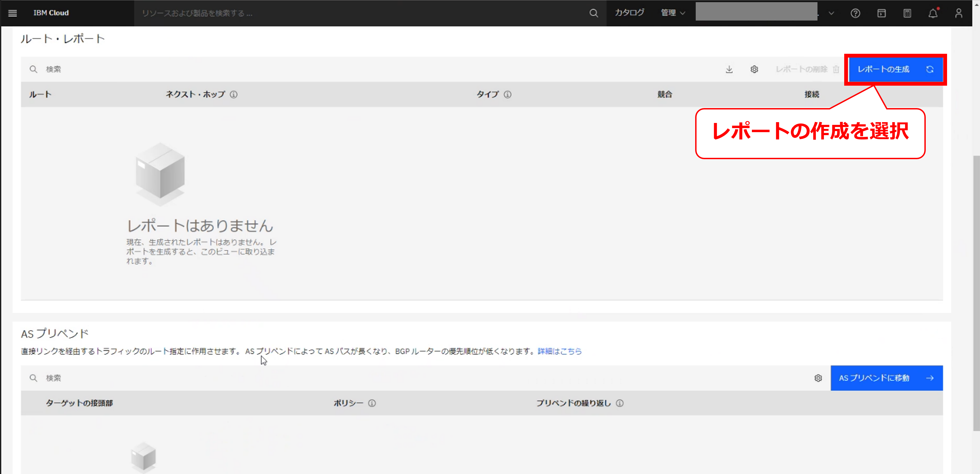Download the route report via download icon
The width and height of the screenshot is (980, 474).
point(729,69)
